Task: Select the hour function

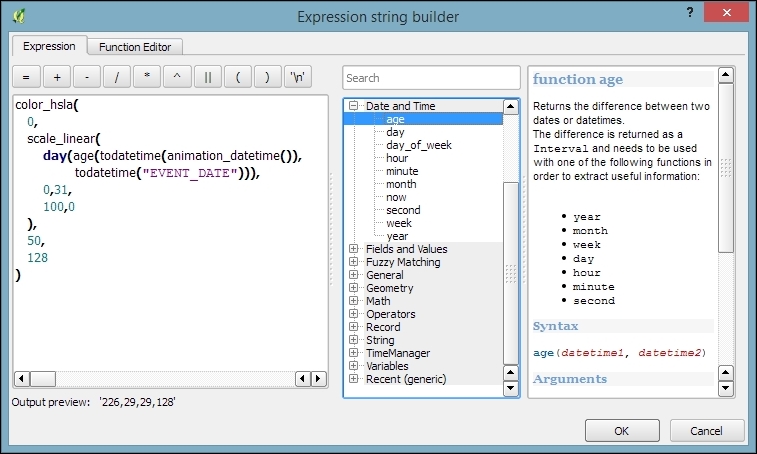Action: (397, 158)
